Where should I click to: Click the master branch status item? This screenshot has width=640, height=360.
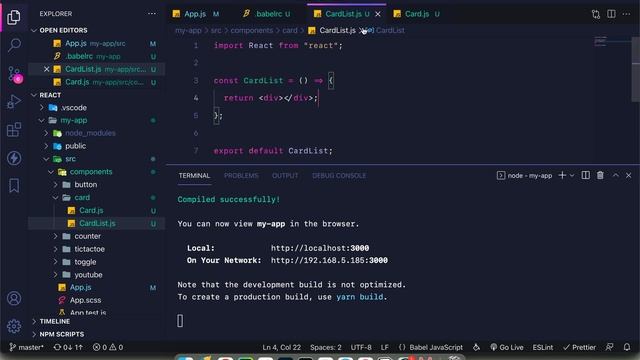pos(27,347)
